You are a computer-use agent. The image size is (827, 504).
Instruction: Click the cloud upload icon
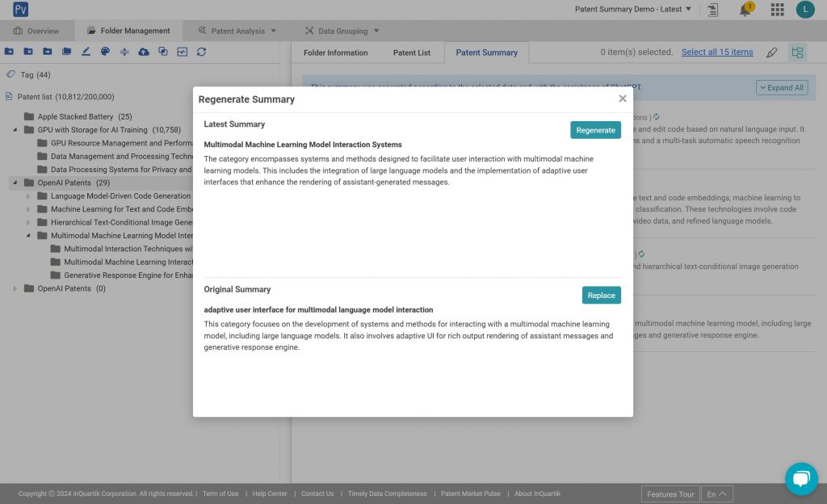click(144, 52)
